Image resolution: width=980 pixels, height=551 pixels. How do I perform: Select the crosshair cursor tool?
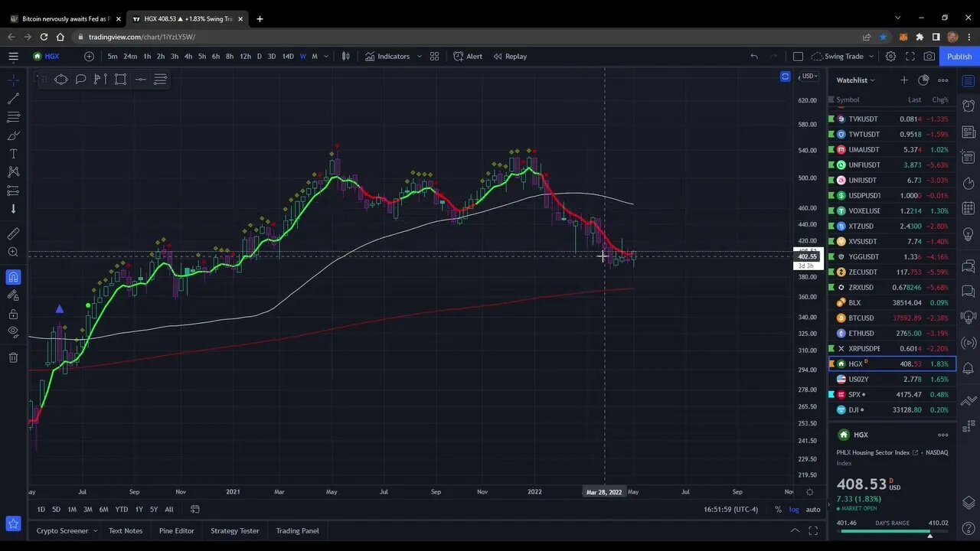[x=13, y=80]
